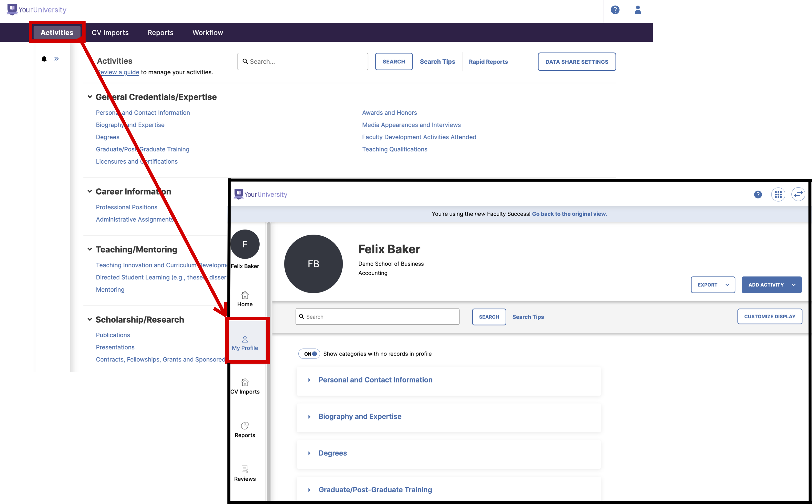Open Biography and Expertise link in old view
This screenshot has width=812, height=504.
[130, 125]
